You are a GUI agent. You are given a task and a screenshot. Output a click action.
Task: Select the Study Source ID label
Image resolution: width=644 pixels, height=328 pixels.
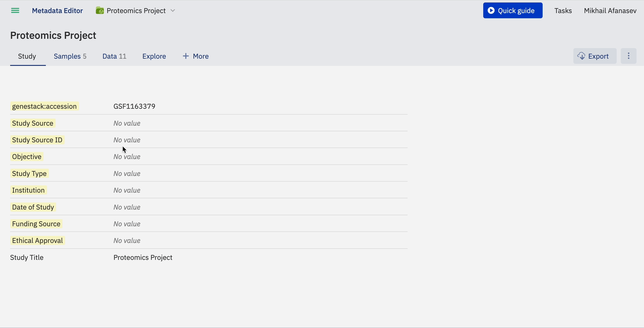37,140
